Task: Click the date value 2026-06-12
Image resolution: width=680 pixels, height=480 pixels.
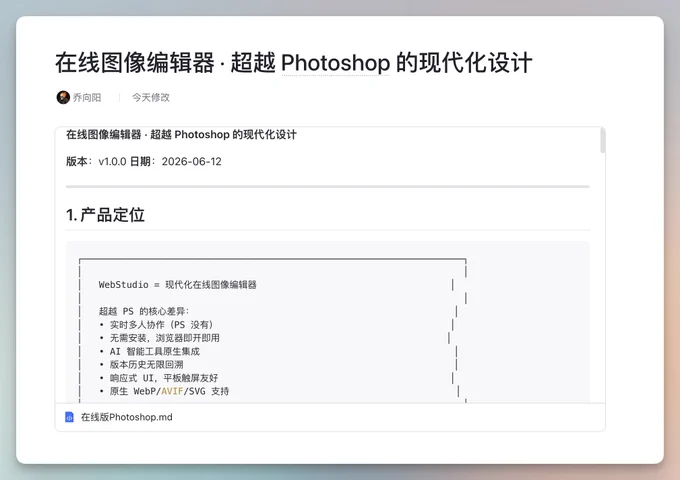Action: click(x=192, y=161)
